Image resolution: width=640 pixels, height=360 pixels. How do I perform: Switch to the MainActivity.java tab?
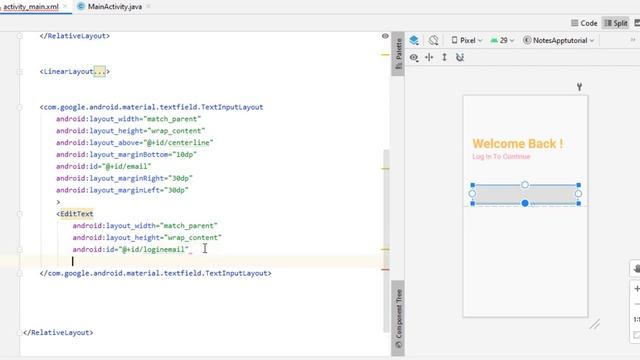coord(115,7)
